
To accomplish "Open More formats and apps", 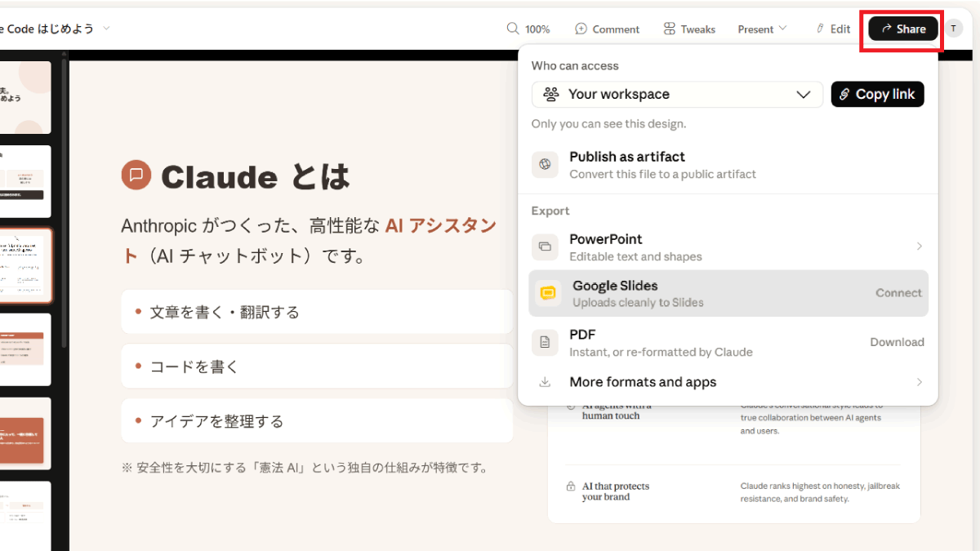I will (728, 382).
